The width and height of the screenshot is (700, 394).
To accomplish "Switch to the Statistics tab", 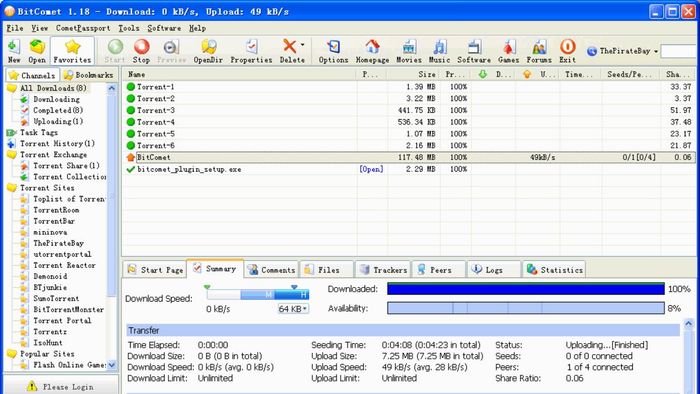I will coord(554,270).
